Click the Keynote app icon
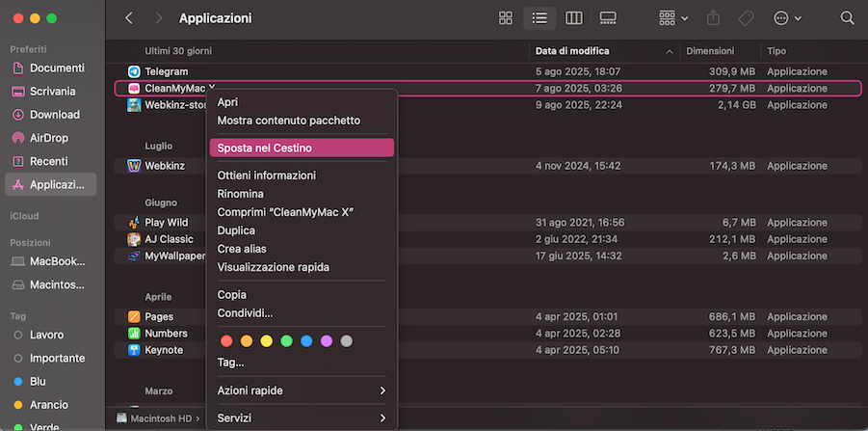 [134, 350]
